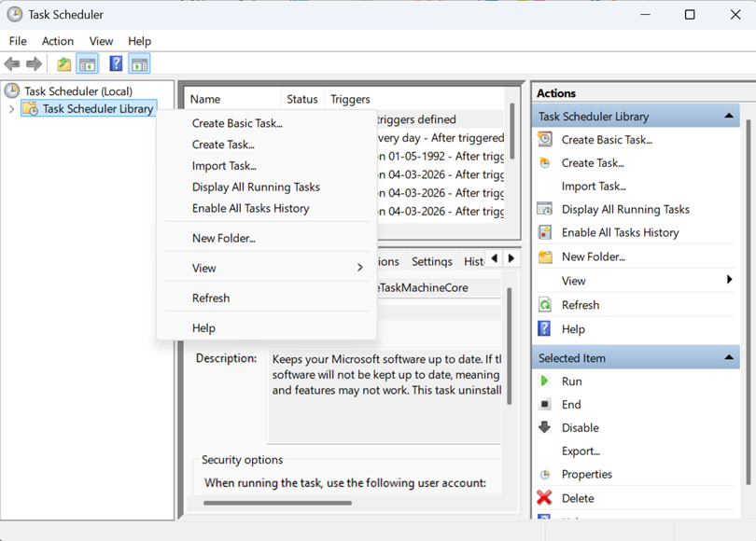756x541 pixels.
Task: Open the File menu
Action: tap(18, 41)
